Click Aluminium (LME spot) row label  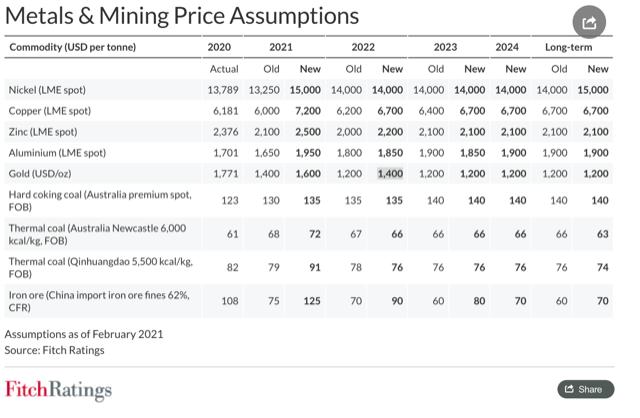(57, 153)
